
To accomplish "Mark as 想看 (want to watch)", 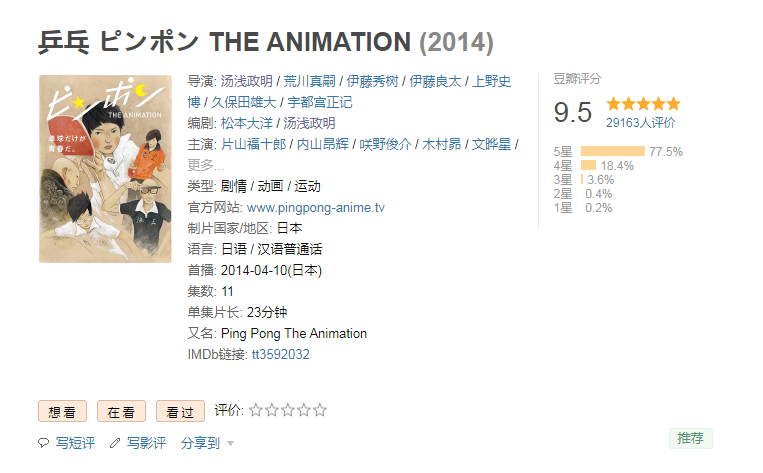I will pos(63,411).
